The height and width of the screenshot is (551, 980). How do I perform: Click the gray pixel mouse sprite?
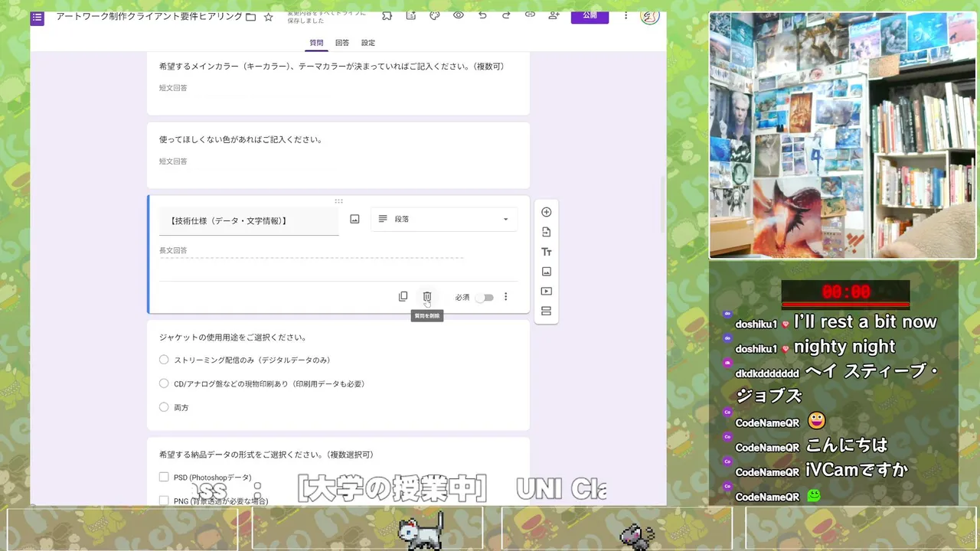click(x=636, y=536)
